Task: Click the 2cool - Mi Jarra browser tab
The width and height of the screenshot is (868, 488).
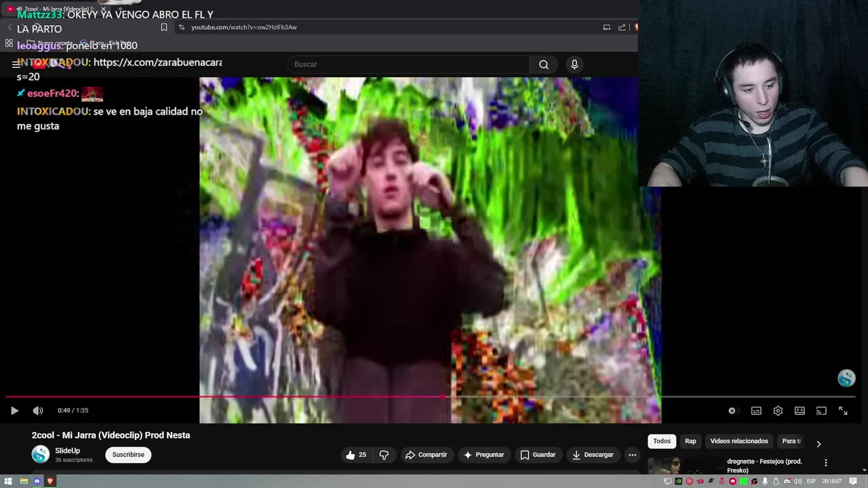Action: pyautogui.click(x=54, y=9)
